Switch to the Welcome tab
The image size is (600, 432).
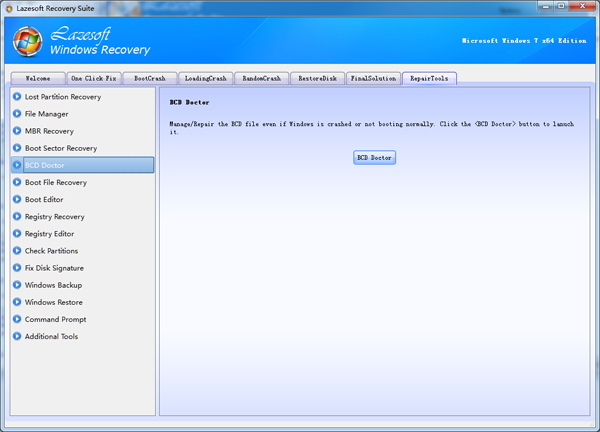coord(38,78)
